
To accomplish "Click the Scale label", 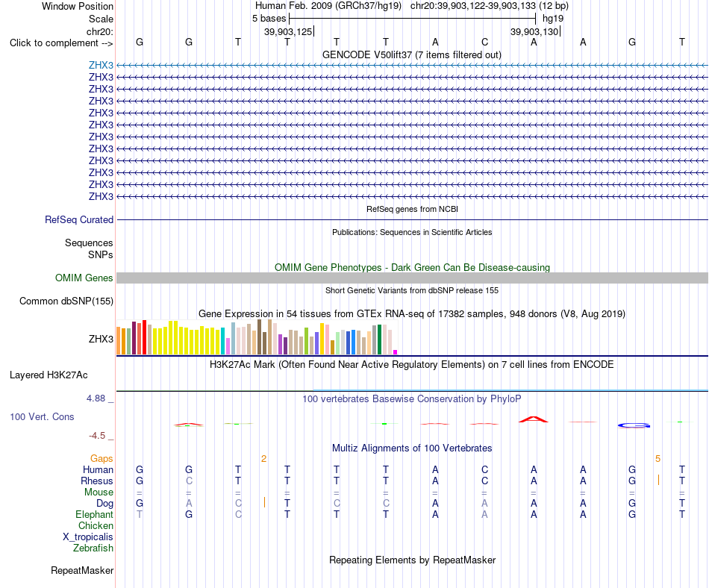I will 101,19.
